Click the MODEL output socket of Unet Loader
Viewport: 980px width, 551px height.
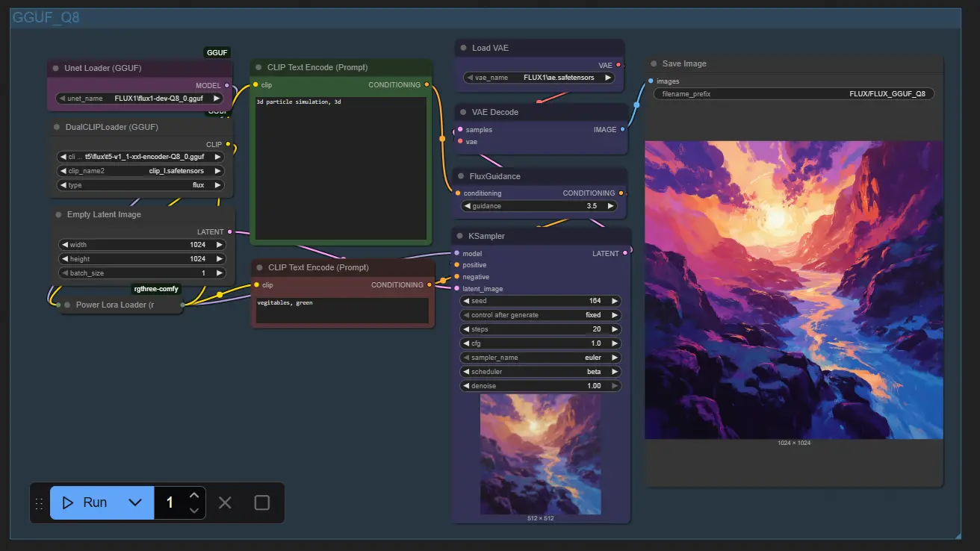click(x=227, y=85)
